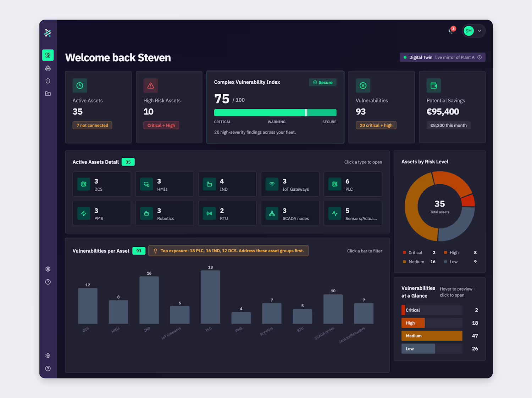532x398 pixels.
Task: Open the assets cubes icon in sidebar
Action: (x=48, y=68)
